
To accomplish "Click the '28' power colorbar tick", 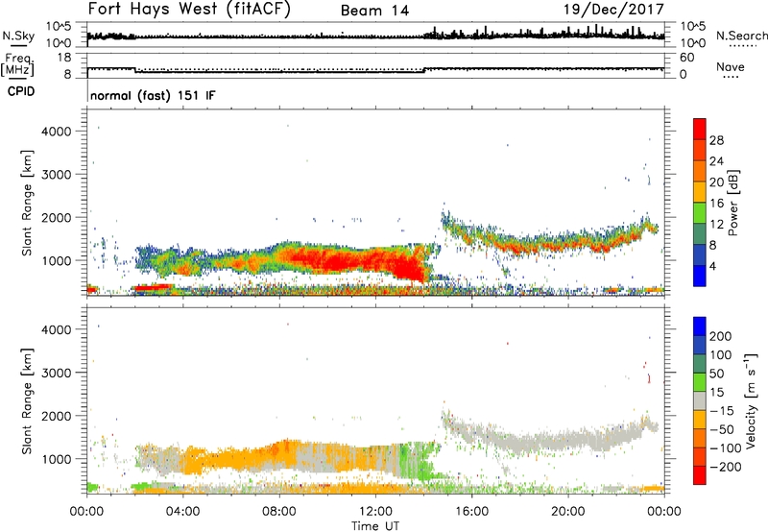I will pos(716,140).
